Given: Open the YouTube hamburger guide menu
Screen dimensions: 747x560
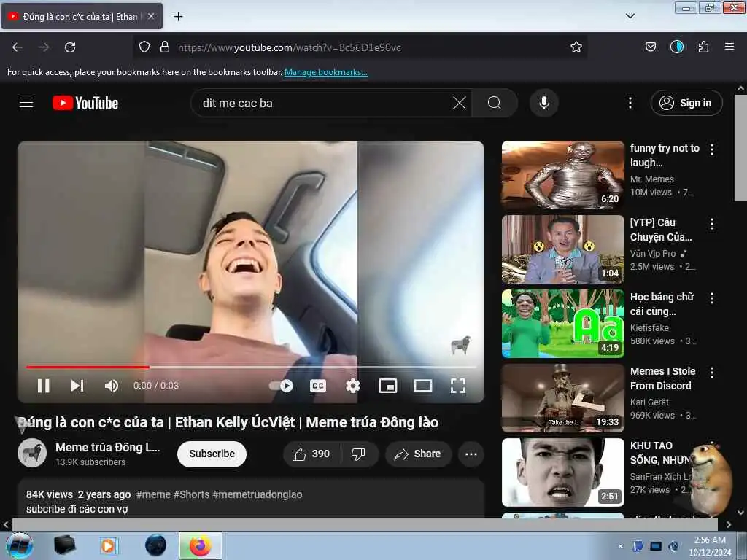Looking at the screenshot, I should coord(26,103).
